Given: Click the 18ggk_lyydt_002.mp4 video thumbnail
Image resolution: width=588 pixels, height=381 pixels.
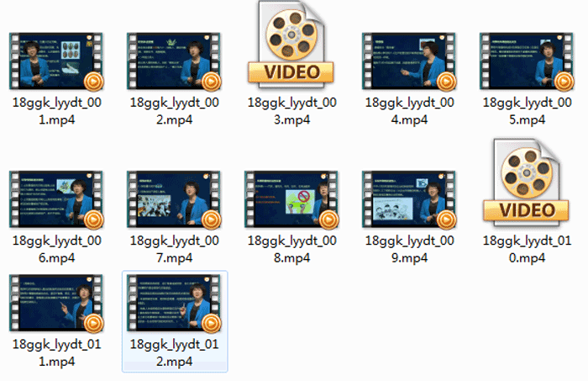Looking at the screenshot, I should (x=174, y=61).
